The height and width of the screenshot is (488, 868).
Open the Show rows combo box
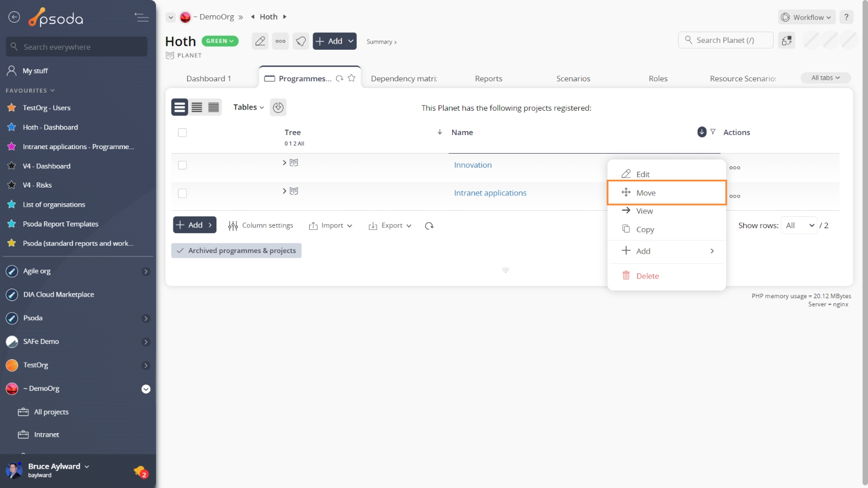(x=798, y=225)
